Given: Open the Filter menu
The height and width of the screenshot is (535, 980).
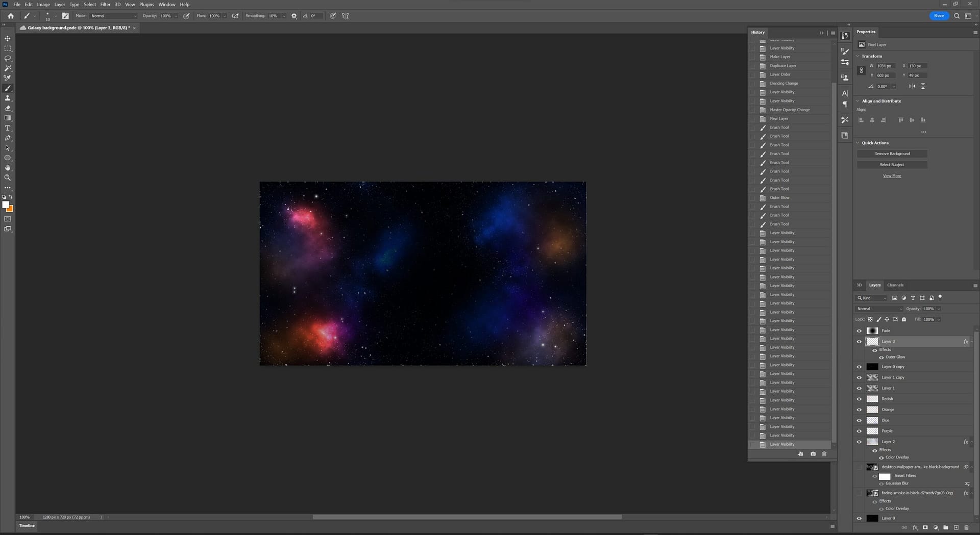Looking at the screenshot, I should pyautogui.click(x=105, y=4).
